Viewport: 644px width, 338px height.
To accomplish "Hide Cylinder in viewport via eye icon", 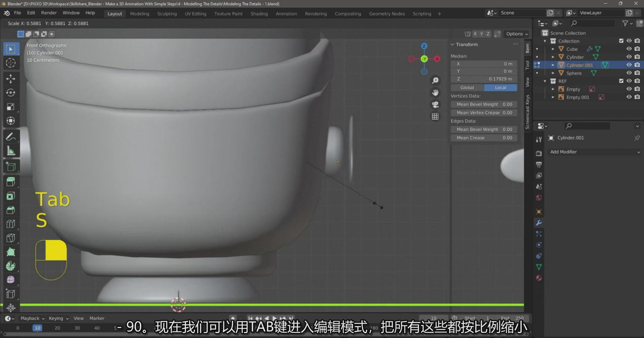I will coord(629,57).
